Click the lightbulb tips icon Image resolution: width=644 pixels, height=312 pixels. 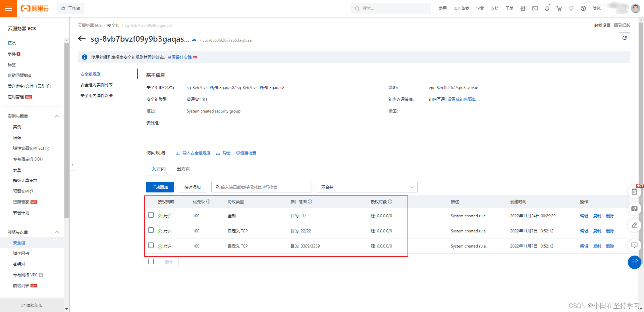click(571, 8)
